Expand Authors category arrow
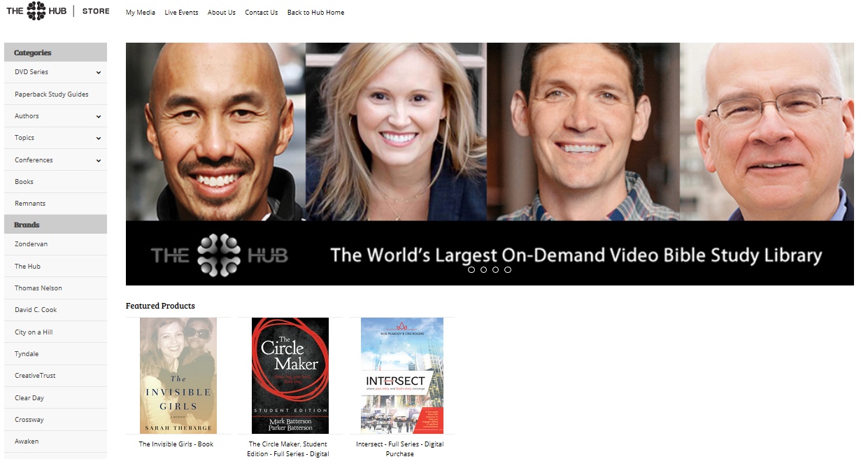 coord(99,116)
